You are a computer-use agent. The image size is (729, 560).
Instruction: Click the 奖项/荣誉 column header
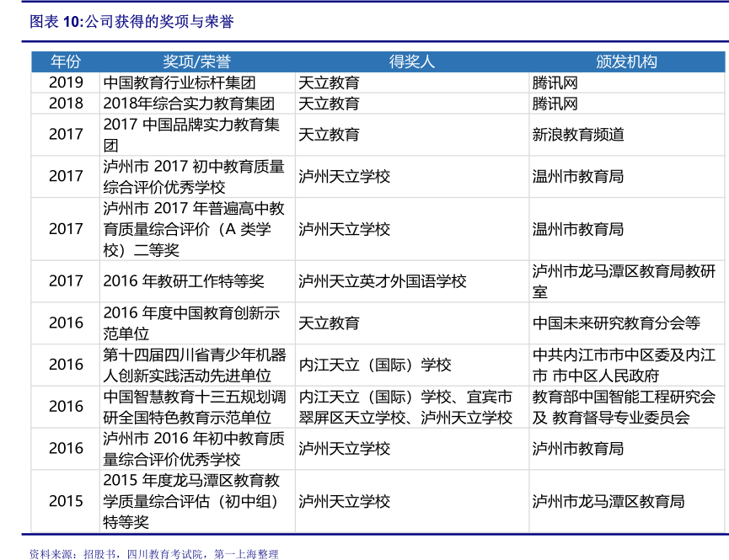[x=196, y=61]
